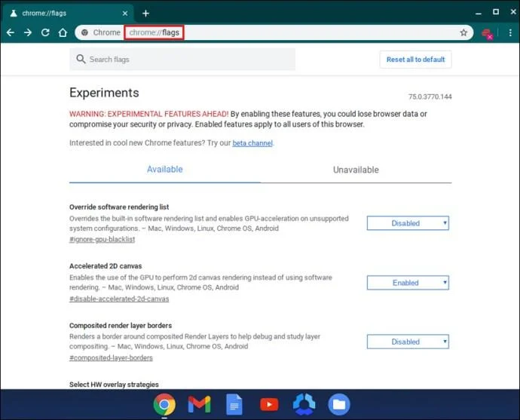Screen dimensions: 520x420
Task: Click the Experiments heading
Action: (104, 93)
